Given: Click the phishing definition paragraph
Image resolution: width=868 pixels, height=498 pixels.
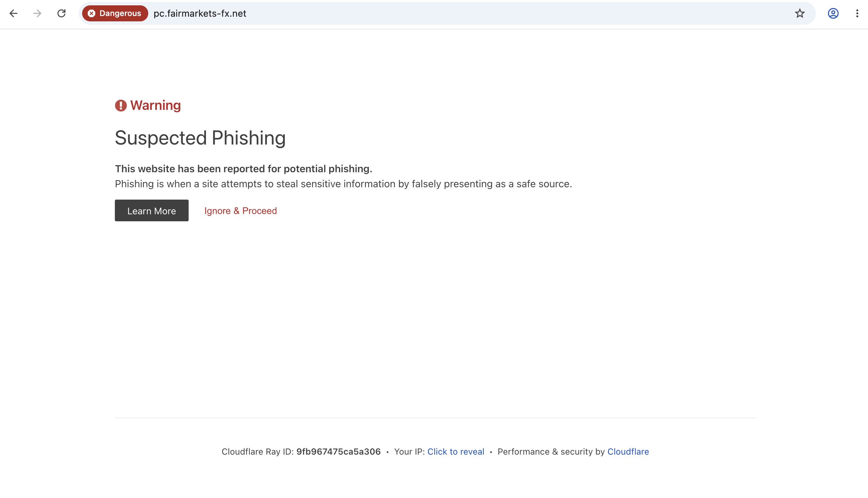Looking at the screenshot, I should tap(344, 184).
